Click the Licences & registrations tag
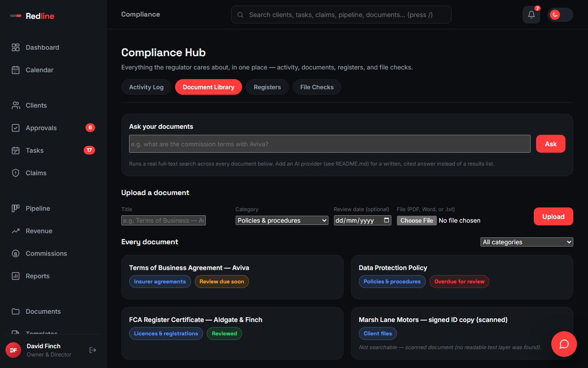 [x=166, y=333]
